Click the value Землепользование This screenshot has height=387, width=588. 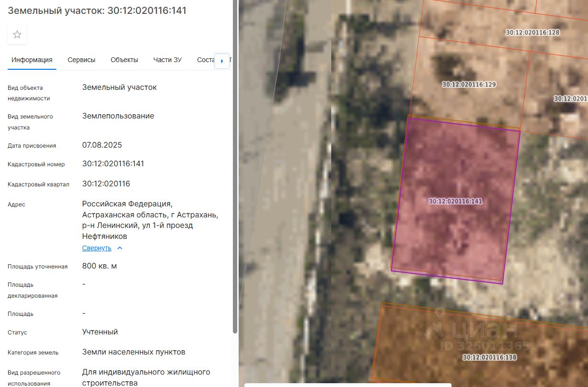coord(118,116)
